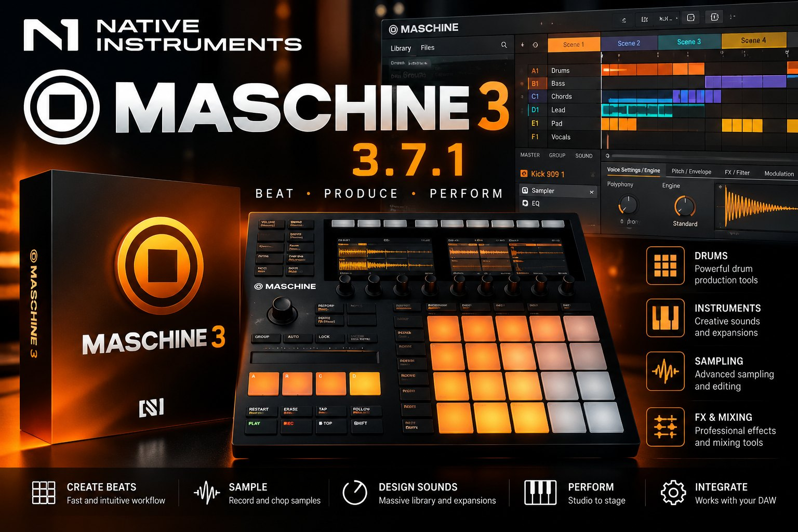
Task: Toggle the AUTO button on the controller
Action: 298,338
